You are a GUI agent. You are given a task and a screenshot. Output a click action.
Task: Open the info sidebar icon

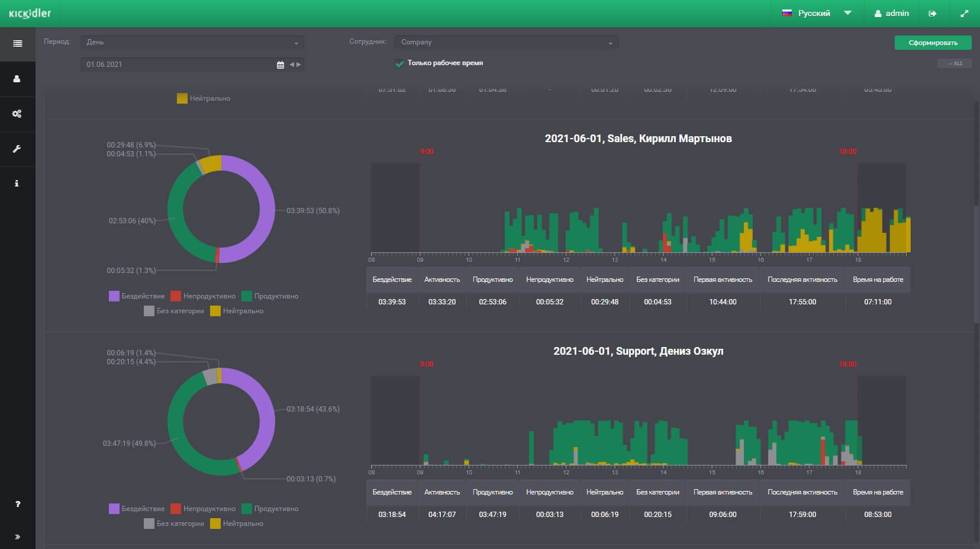[17, 184]
